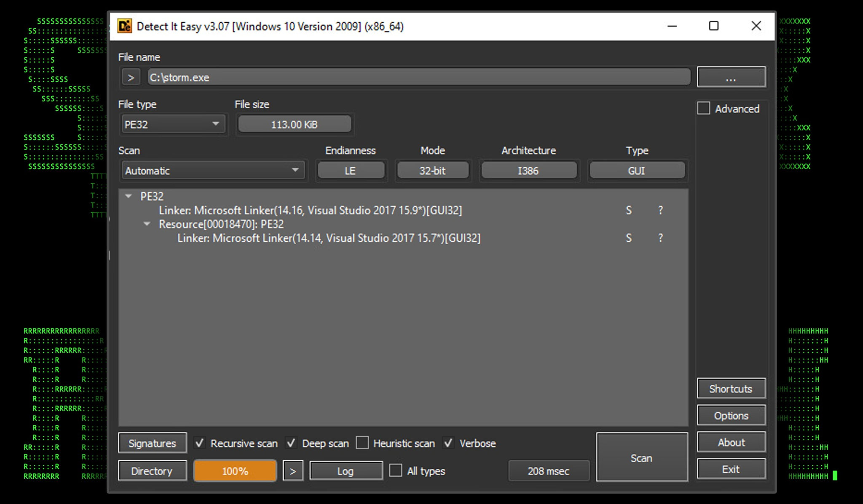Click the question mark on the Linker 14.16 row
Viewport: 863px width, 504px height.
660,210
